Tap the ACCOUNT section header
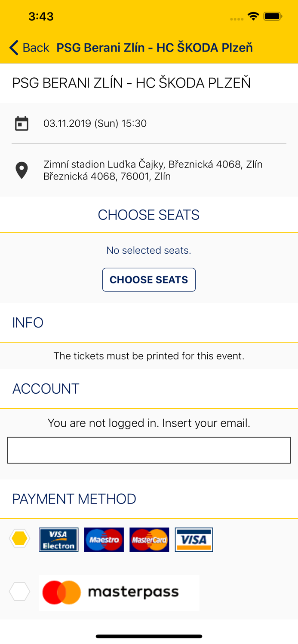Viewport: 298px width, 644px height. [46, 389]
